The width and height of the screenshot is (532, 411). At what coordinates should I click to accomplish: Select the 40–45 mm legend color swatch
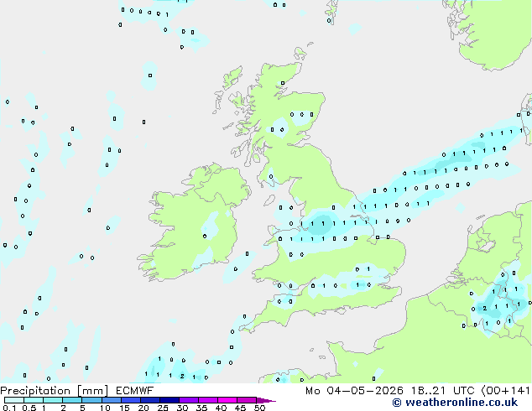227,400
